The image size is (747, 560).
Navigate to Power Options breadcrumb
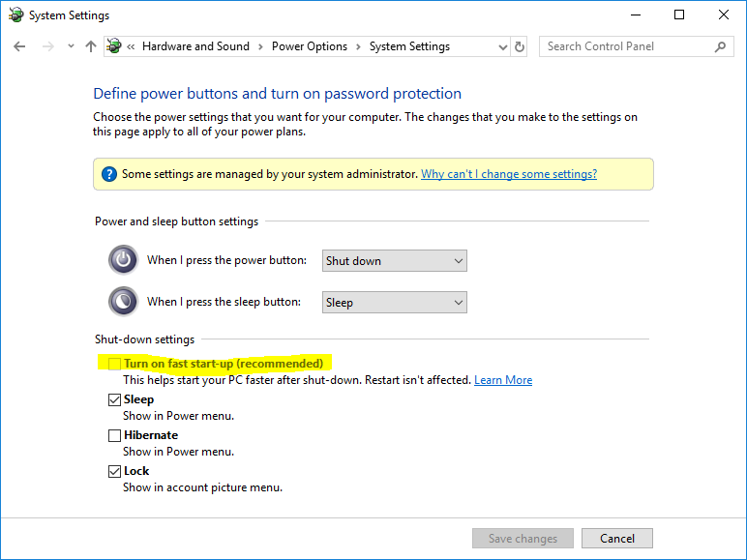pos(309,46)
